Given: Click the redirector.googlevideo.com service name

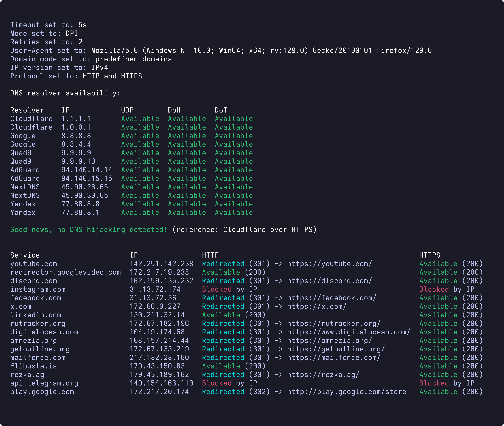Looking at the screenshot, I should [x=65, y=272].
